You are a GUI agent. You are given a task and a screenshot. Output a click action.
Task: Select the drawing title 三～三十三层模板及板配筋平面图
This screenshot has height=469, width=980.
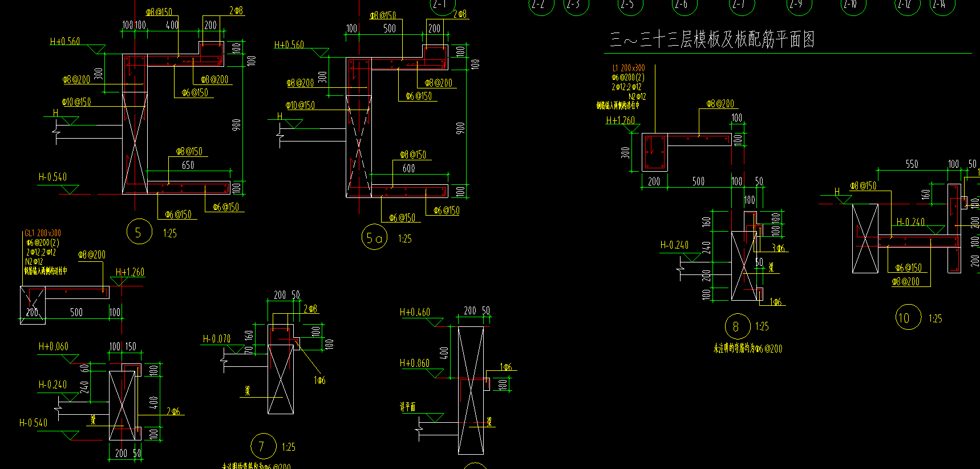pos(712,39)
